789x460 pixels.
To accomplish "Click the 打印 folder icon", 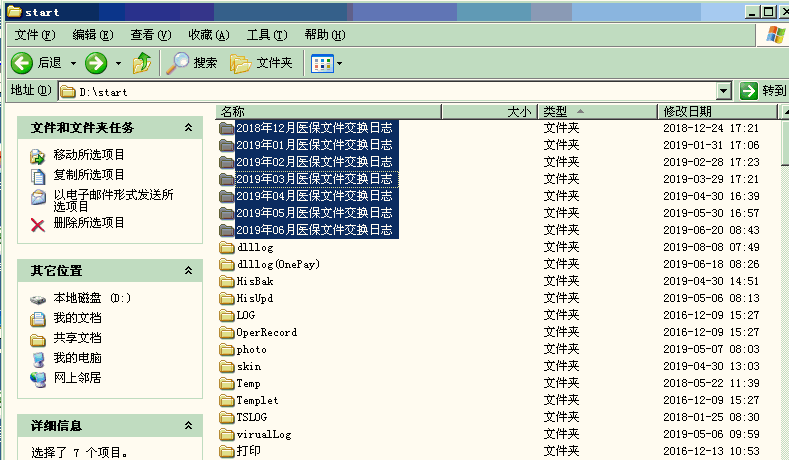I will click(227, 451).
